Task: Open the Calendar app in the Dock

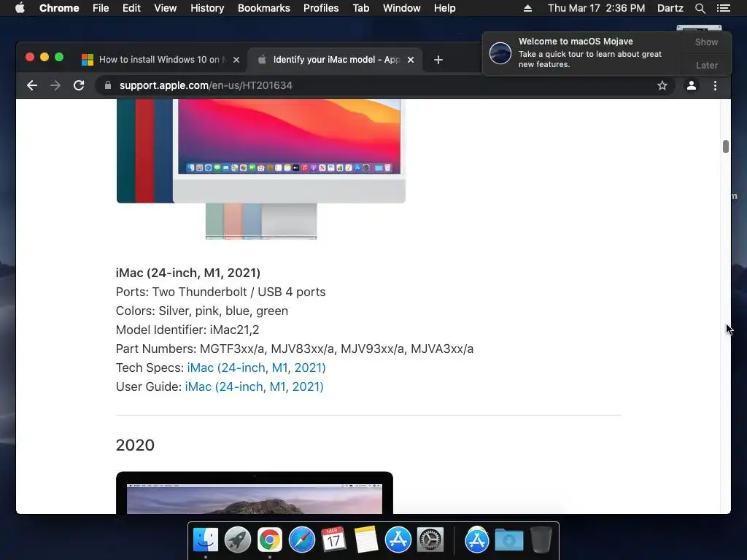Action: tap(333, 540)
